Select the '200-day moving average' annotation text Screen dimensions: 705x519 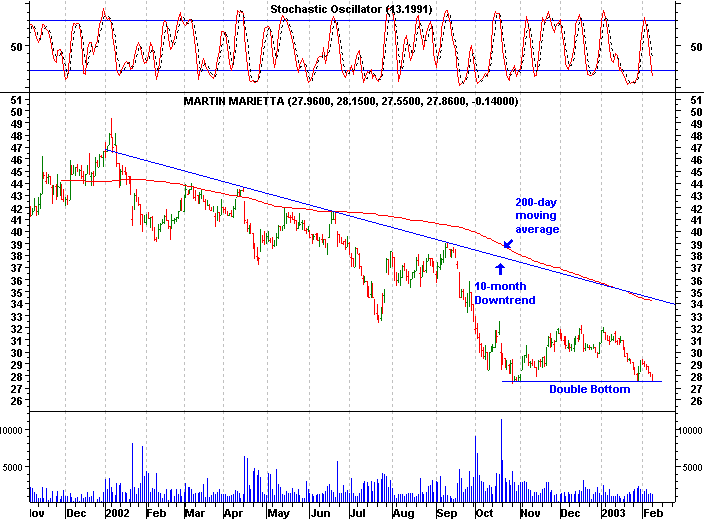pos(537,216)
